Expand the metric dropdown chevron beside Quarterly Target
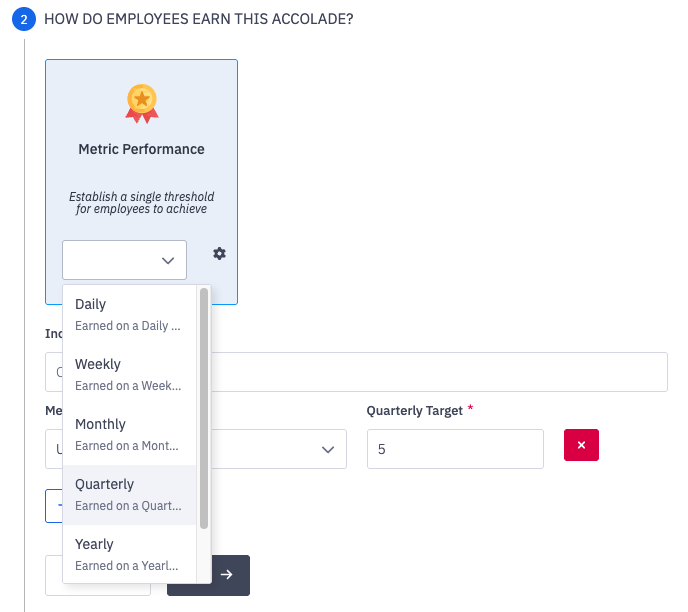The image size is (688, 612). 327,450
